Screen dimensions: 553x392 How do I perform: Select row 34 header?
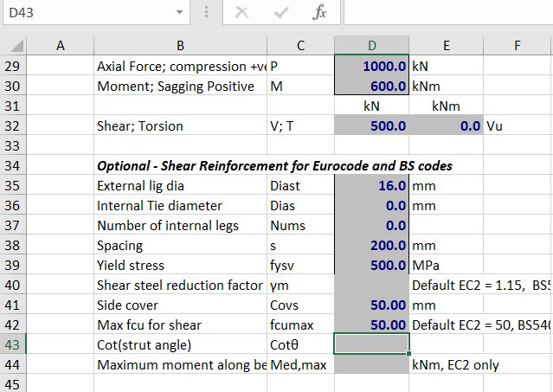click(x=17, y=165)
